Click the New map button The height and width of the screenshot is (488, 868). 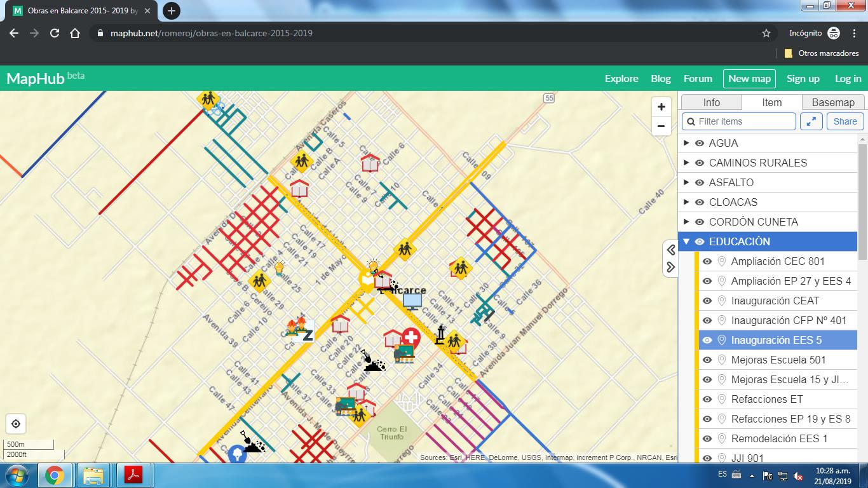[749, 79]
